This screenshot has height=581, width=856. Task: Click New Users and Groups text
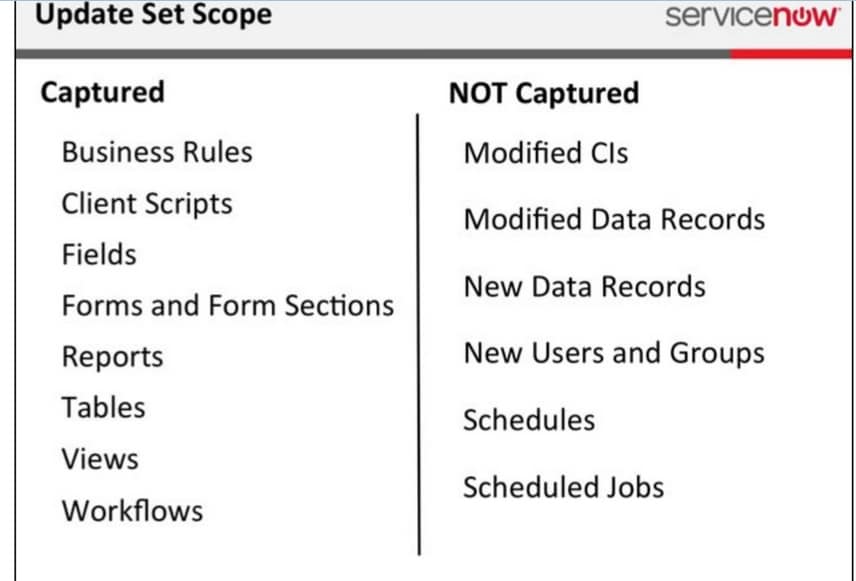[614, 354]
